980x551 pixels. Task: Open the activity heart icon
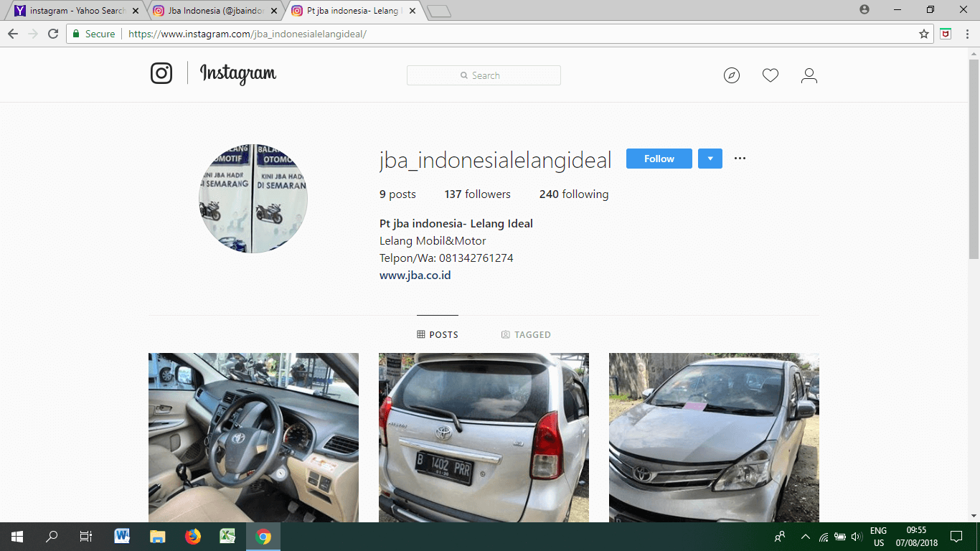770,75
